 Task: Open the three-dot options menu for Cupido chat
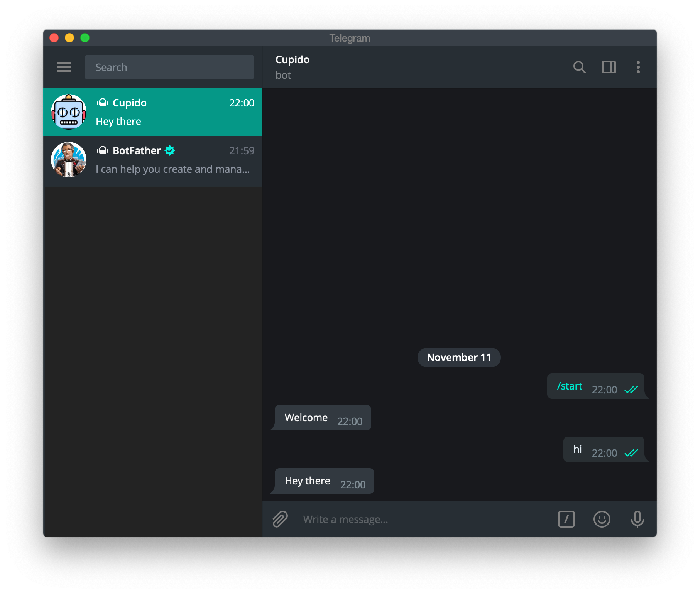coord(638,67)
